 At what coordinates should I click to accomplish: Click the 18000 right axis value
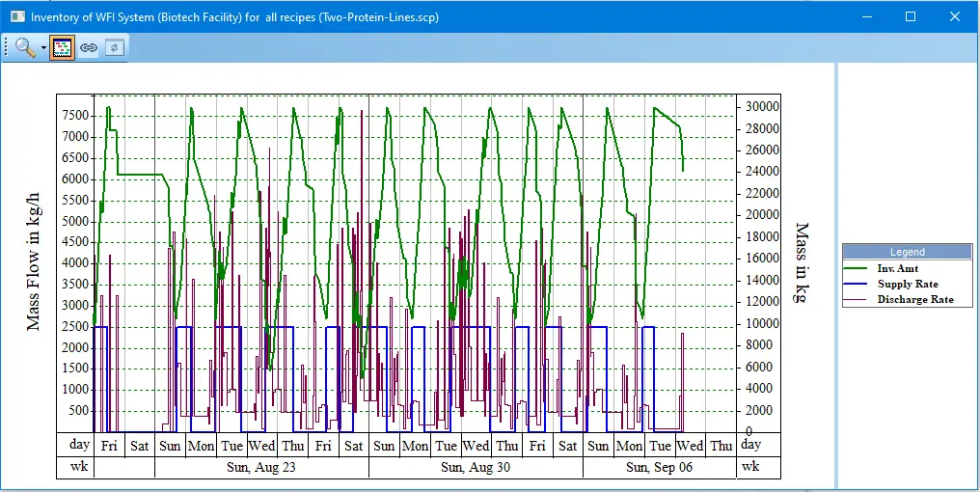coord(761,236)
